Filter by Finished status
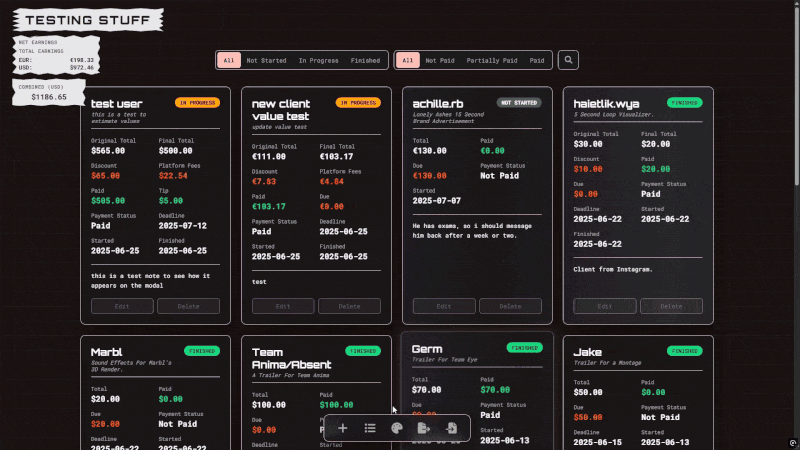 [x=365, y=60]
